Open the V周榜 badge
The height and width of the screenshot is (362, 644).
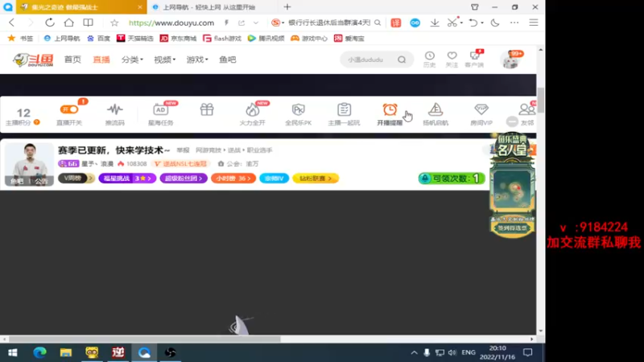click(76, 178)
